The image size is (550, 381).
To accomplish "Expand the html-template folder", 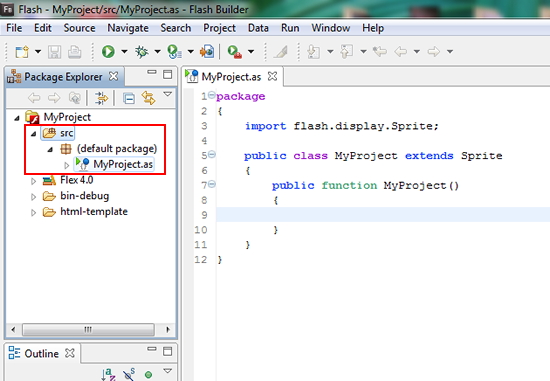I will (33, 212).
